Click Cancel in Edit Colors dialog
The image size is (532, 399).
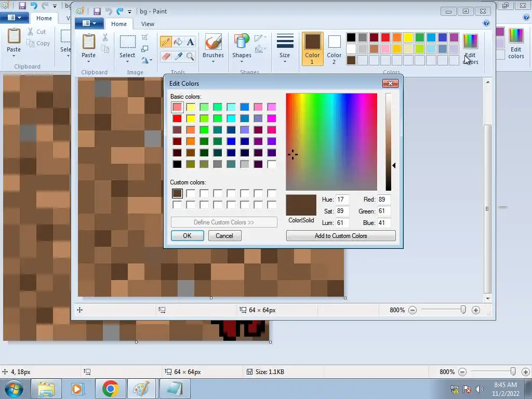coord(224,236)
